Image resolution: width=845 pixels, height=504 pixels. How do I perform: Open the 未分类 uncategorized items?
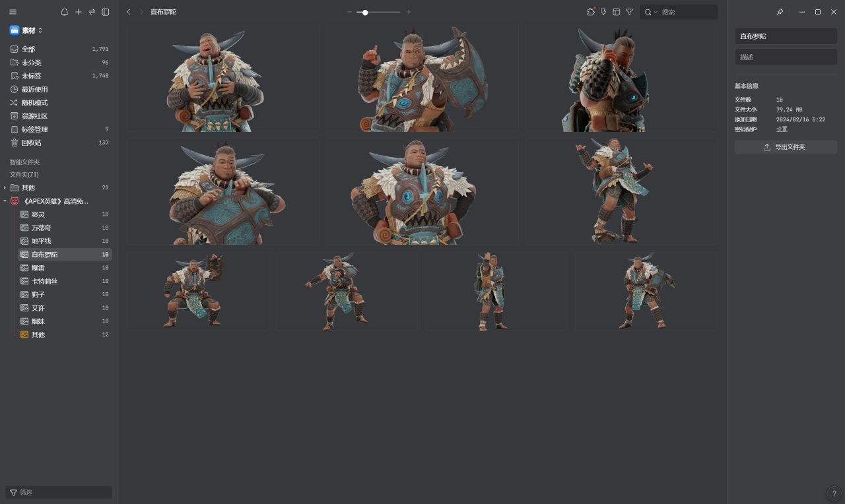(59, 63)
